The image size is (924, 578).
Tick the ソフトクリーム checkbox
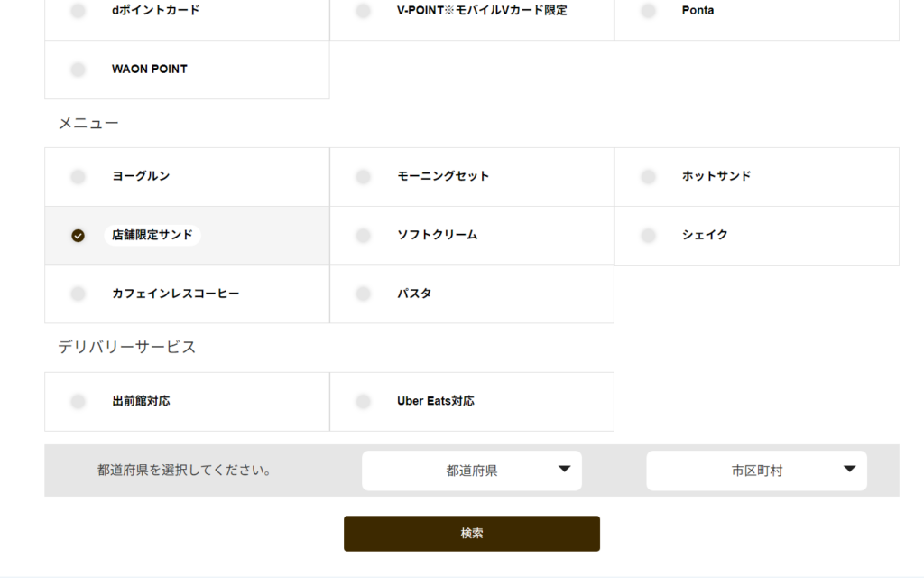tap(363, 236)
